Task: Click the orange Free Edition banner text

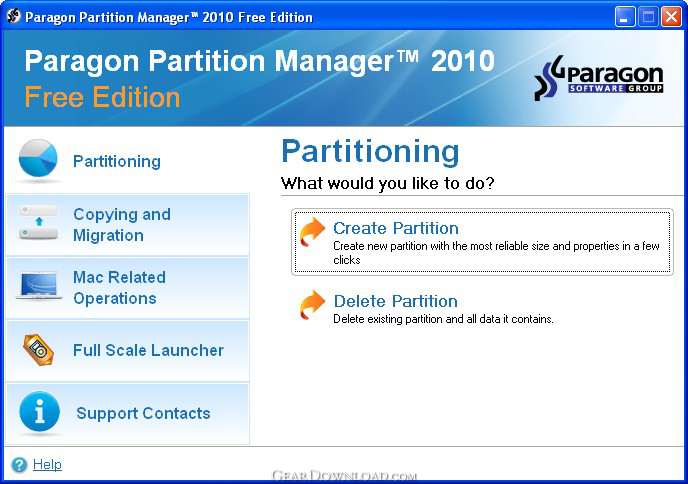Action: [102, 97]
